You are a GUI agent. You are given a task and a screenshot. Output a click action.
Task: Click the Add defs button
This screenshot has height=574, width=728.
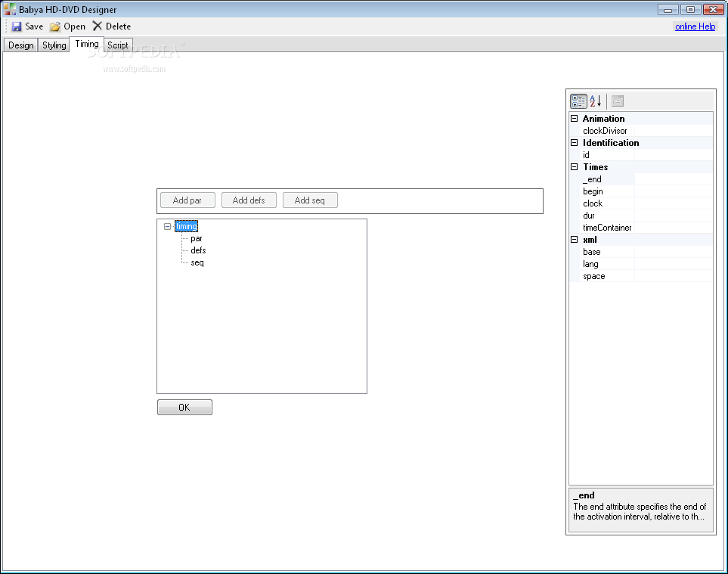click(249, 200)
